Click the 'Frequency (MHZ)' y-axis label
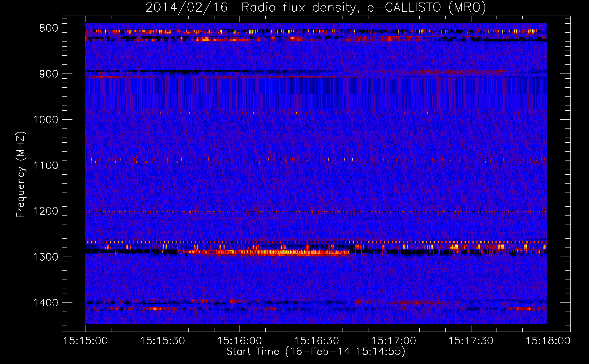The image size is (589, 364). 21,175
